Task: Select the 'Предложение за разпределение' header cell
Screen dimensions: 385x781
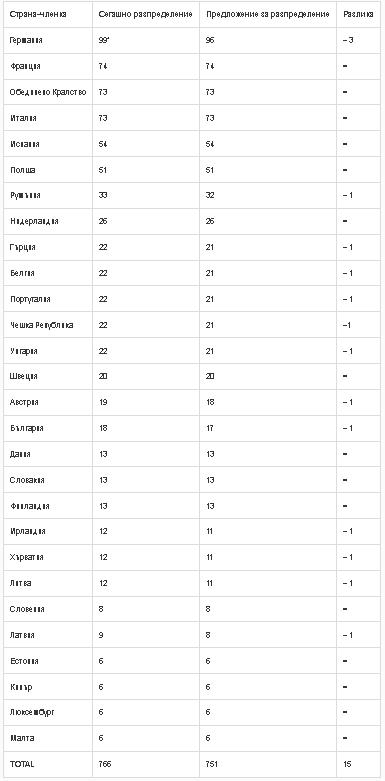Action: pyautogui.click(x=267, y=14)
